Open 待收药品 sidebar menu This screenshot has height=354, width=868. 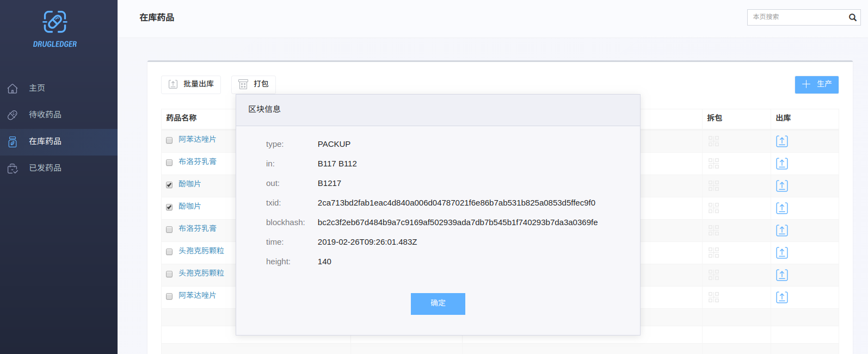(x=45, y=115)
